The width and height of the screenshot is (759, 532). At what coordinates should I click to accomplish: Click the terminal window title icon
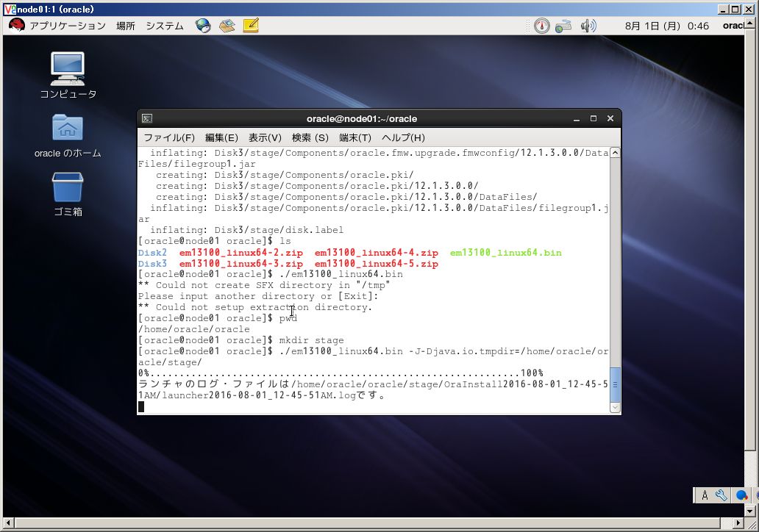point(147,118)
